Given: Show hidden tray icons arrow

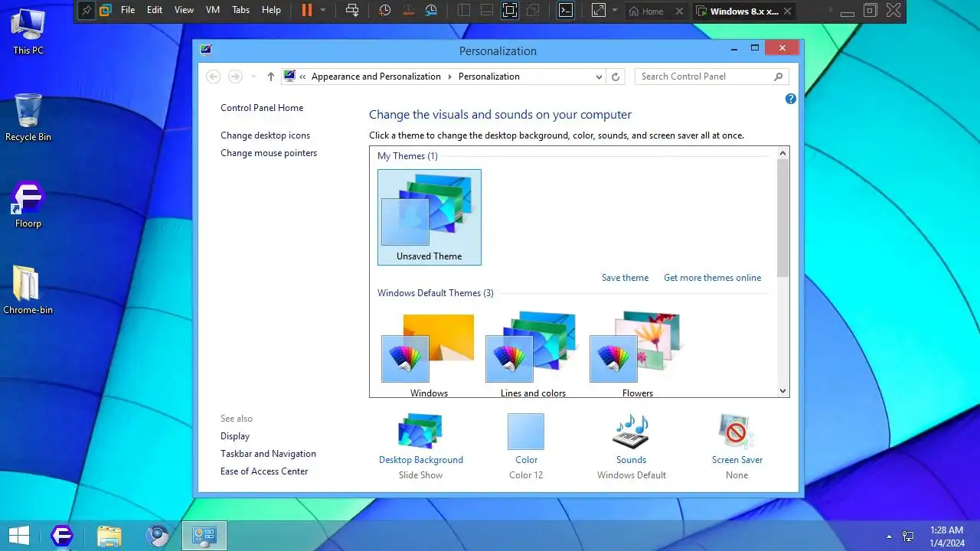Looking at the screenshot, I should (889, 536).
